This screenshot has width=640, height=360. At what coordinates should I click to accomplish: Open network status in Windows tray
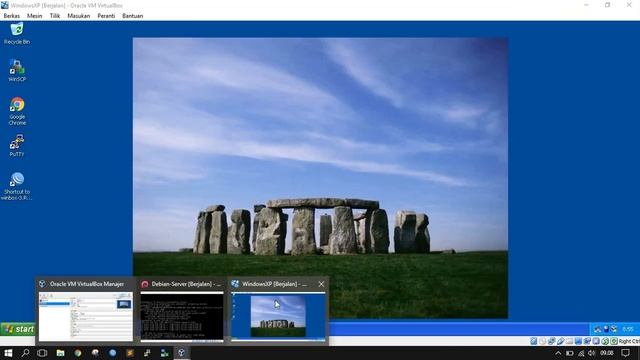[581, 353]
